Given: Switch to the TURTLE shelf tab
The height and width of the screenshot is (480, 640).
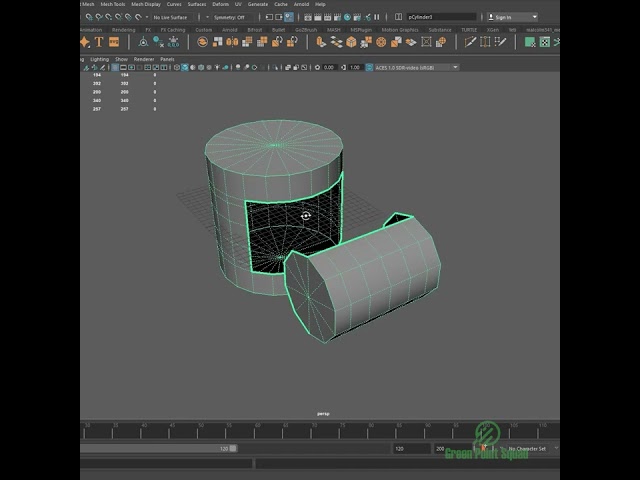Looking at the screenshot, I should (x=469, y=30).
